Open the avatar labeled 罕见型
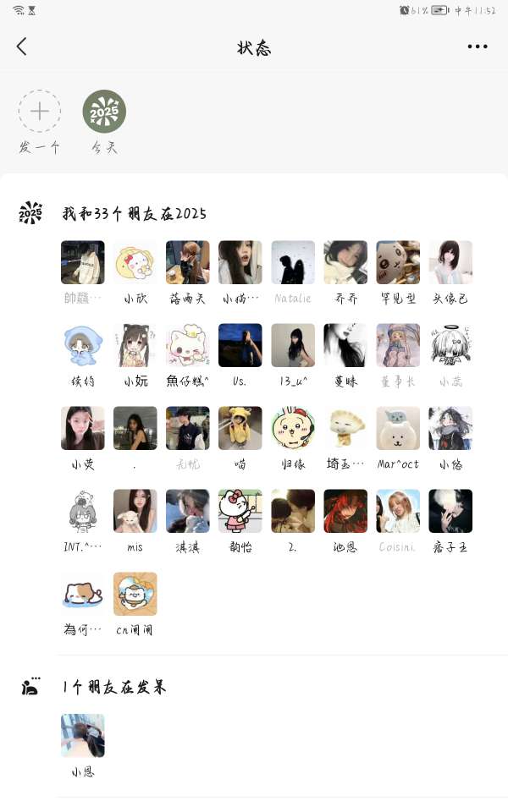508x812 pixels. [398, 262]
